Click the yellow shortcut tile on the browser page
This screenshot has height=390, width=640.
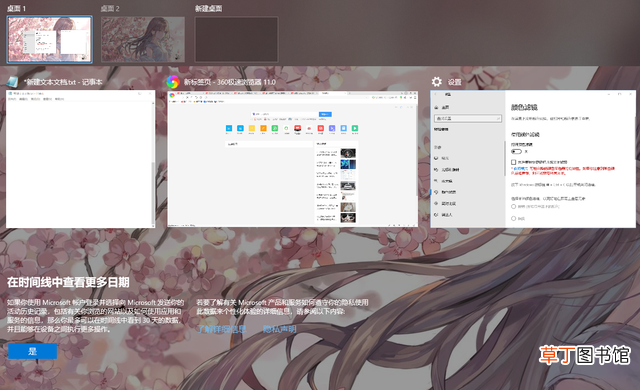click(x=252, y=128)
